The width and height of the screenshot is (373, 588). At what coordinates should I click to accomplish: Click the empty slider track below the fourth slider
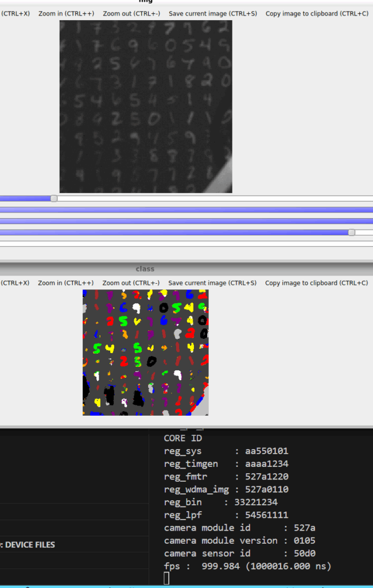pyautogui.click(x=187, y=243)
